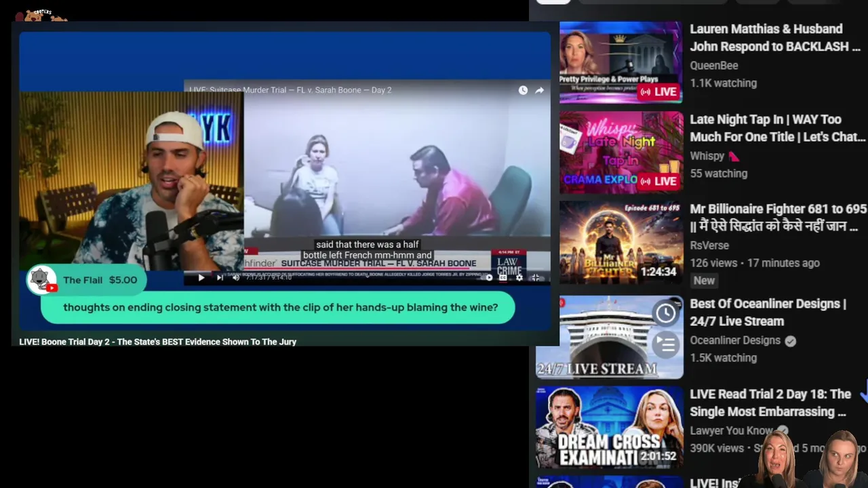Click the QueenBee channel name
Viewport: 868px width, 488px height.
pyautogui.click(x=714, y=65)
